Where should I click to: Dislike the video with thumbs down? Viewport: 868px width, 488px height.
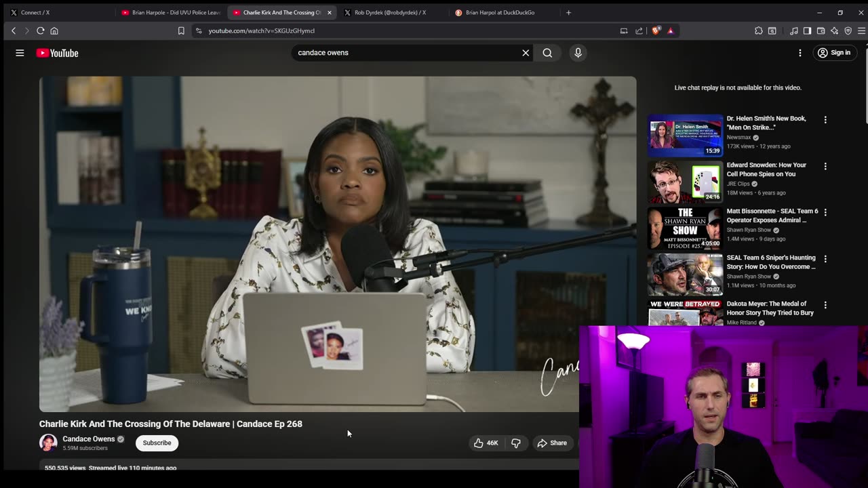516,443
